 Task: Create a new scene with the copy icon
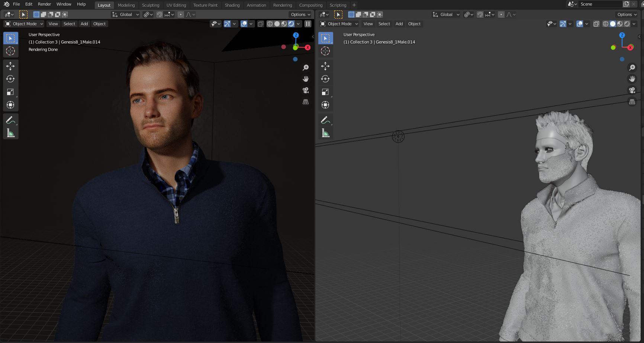(x=626, y=4)
